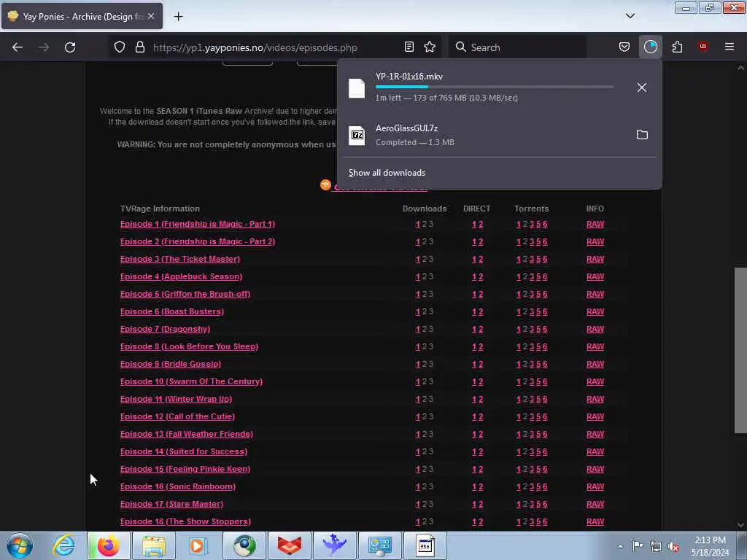Click Torrents link 6 for Episode 2

coord(545,242)
